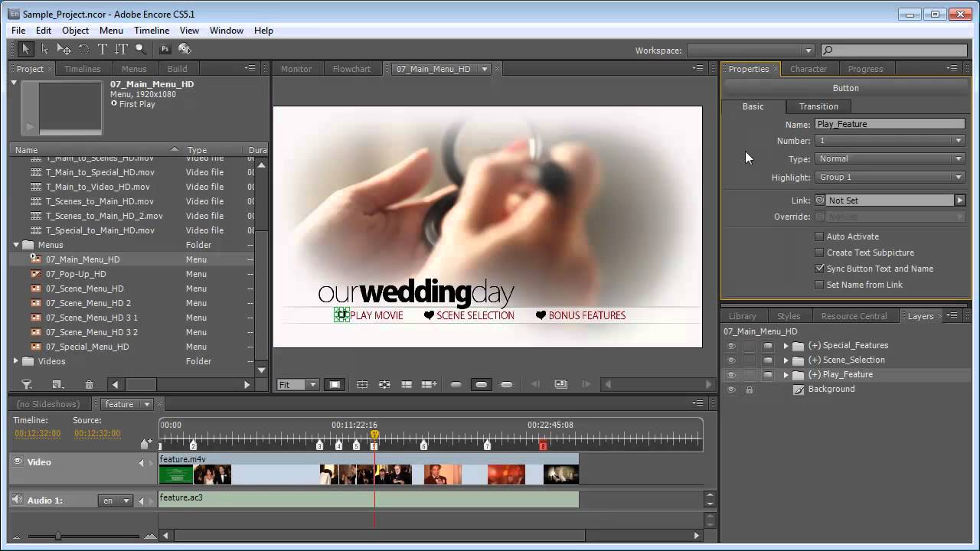Open the Styles tab

[x=789, y=316]
